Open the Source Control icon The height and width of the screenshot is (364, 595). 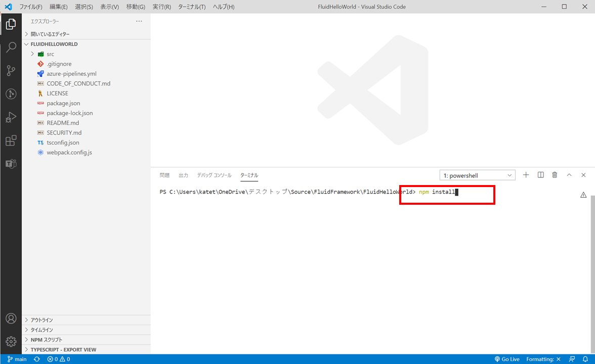coord(11,70)
